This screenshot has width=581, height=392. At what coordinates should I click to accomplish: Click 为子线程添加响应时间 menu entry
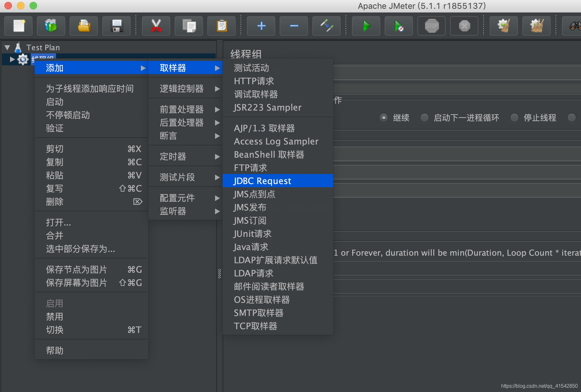click(91, 89)
